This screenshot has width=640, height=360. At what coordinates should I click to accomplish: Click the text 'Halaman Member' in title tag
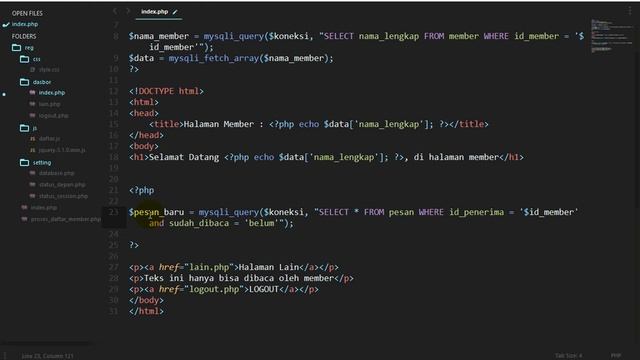pos(219,124)
